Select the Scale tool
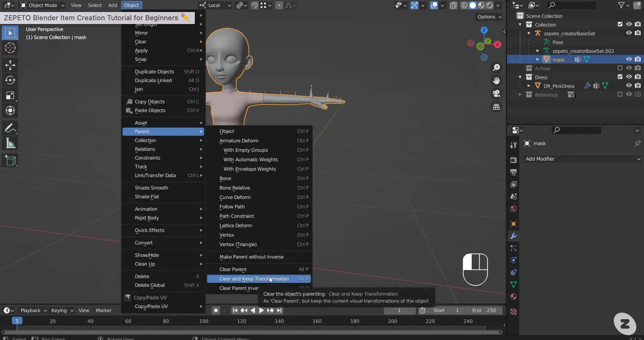This screenshot has width=644, height=340. [x=10, y=95]
